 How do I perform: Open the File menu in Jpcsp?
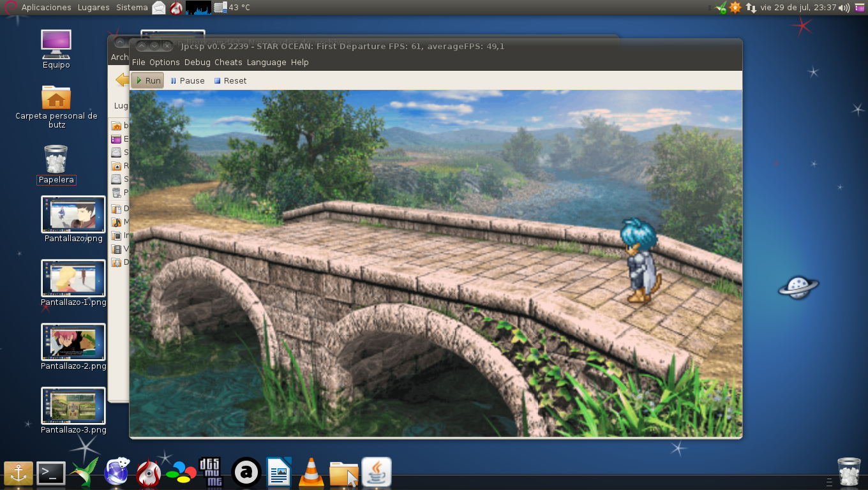point(138,63)
